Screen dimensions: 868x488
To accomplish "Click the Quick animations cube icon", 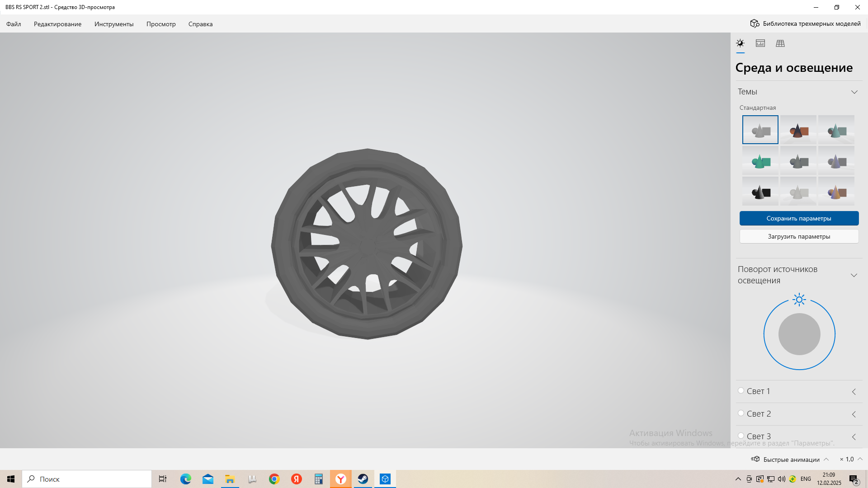I will pos(755,459).
